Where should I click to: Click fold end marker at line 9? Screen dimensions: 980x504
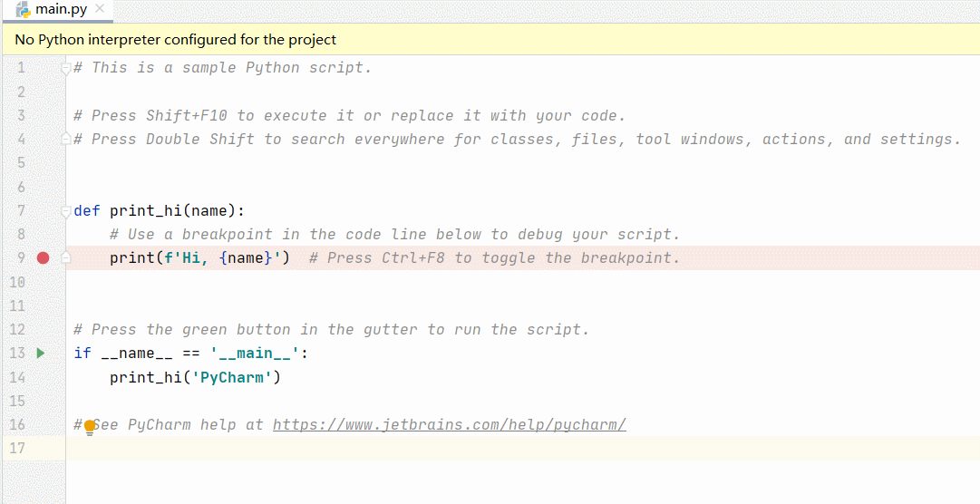[x=65, y=257]
